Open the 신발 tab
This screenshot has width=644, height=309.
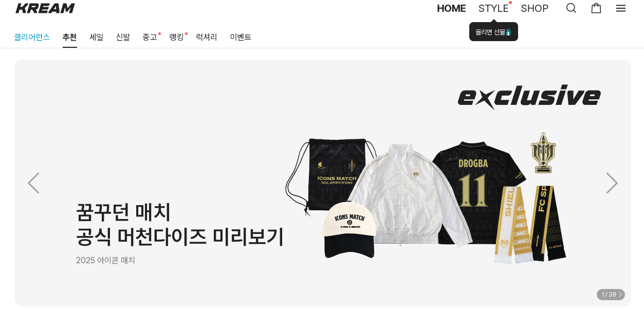(123, 37)
